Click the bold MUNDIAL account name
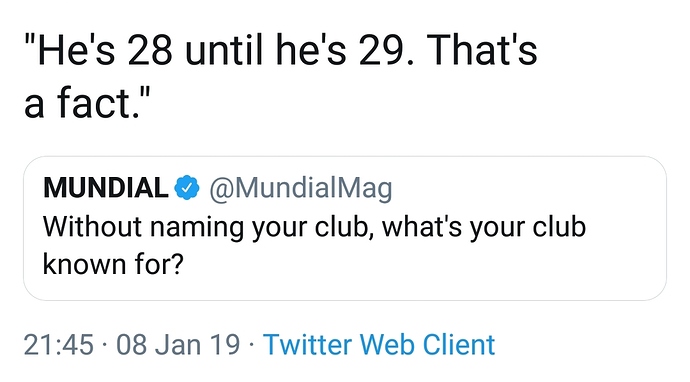 pos(106,187)
